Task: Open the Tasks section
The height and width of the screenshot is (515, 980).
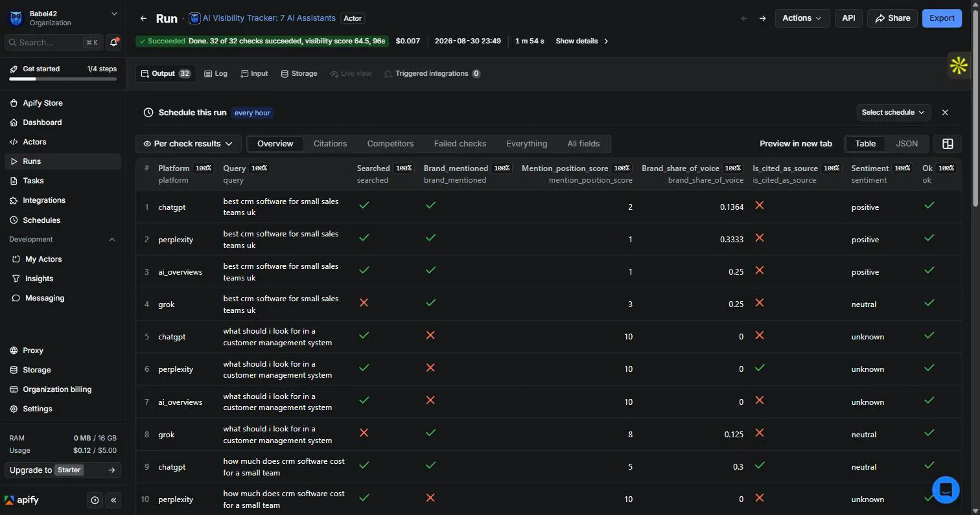Action: coord(63,181)
